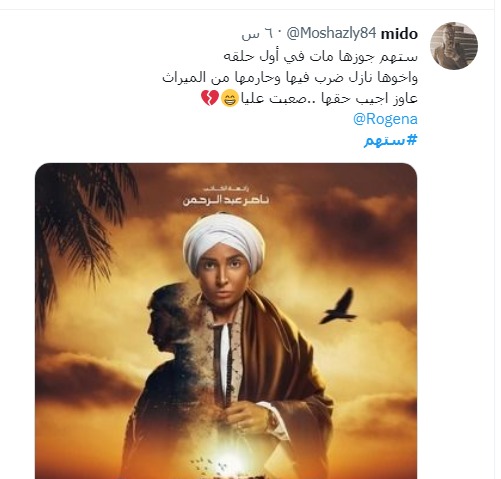Open the tweet timestamp ٦٠ س
501x479 pixels.
257,34
